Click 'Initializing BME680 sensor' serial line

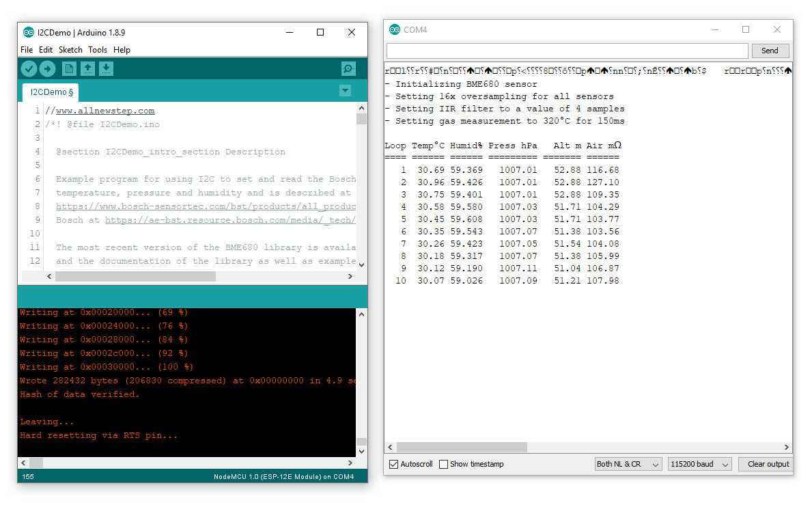[x=461, y=84]
